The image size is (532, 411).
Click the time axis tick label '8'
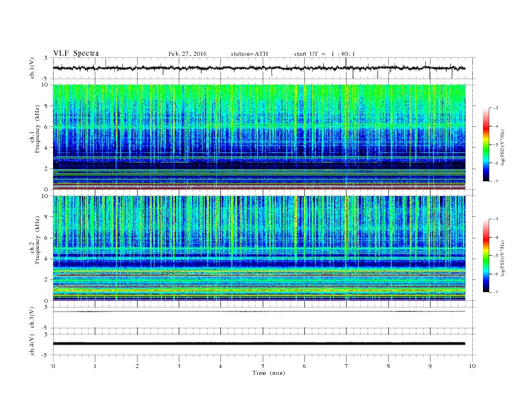pyautogui.click(x=388, y=366)
